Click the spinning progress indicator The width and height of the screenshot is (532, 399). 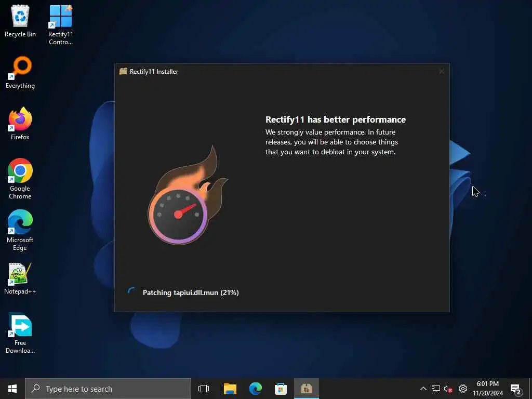(131, 292)
